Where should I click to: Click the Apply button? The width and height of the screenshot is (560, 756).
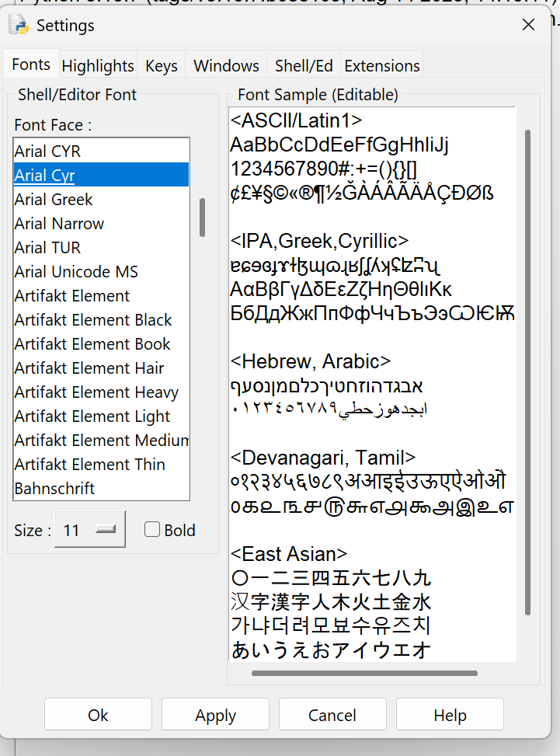(215, 715)
